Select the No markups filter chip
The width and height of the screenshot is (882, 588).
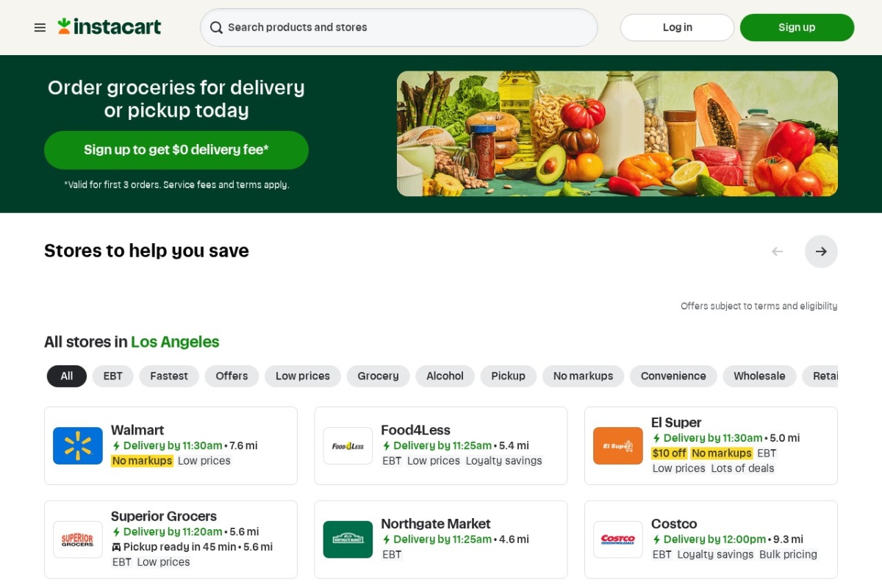tap(583, 376)
